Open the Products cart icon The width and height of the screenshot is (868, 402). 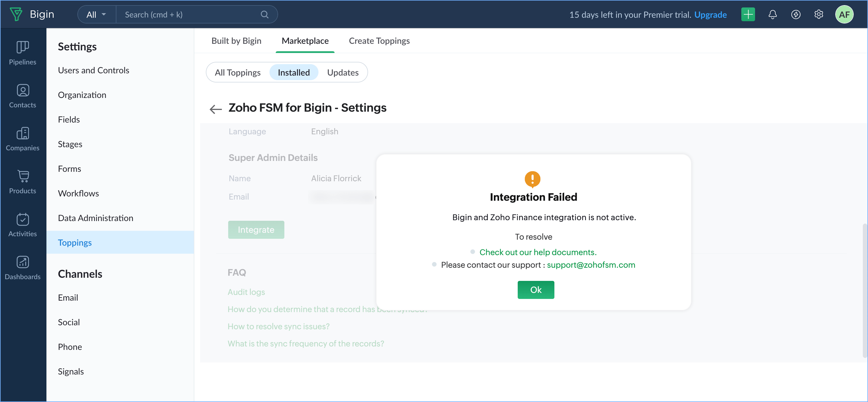point(23,176)
